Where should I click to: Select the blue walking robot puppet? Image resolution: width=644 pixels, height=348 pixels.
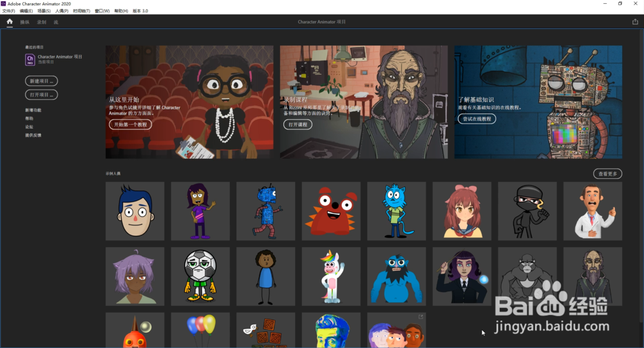[x=266, y=211]
